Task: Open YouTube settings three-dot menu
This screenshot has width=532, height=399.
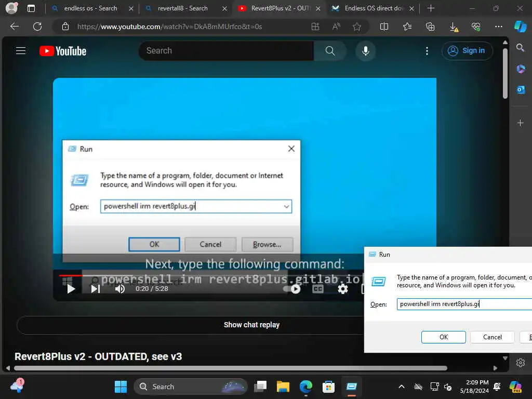Action: [427, 51]
